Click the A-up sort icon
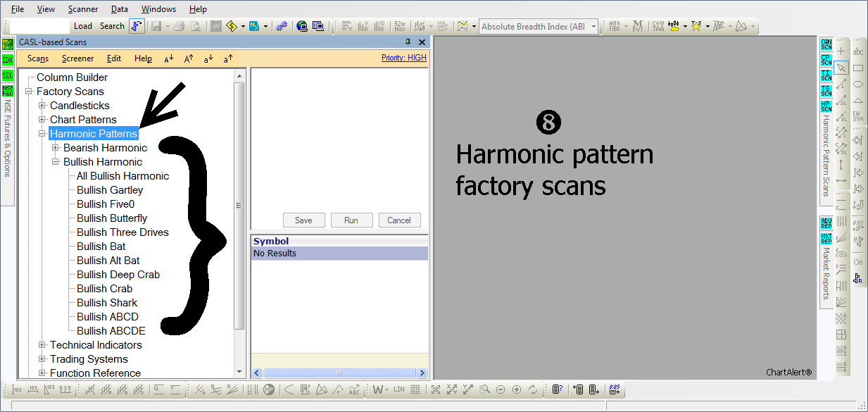The image size is (868, 412). click(188, 59)
